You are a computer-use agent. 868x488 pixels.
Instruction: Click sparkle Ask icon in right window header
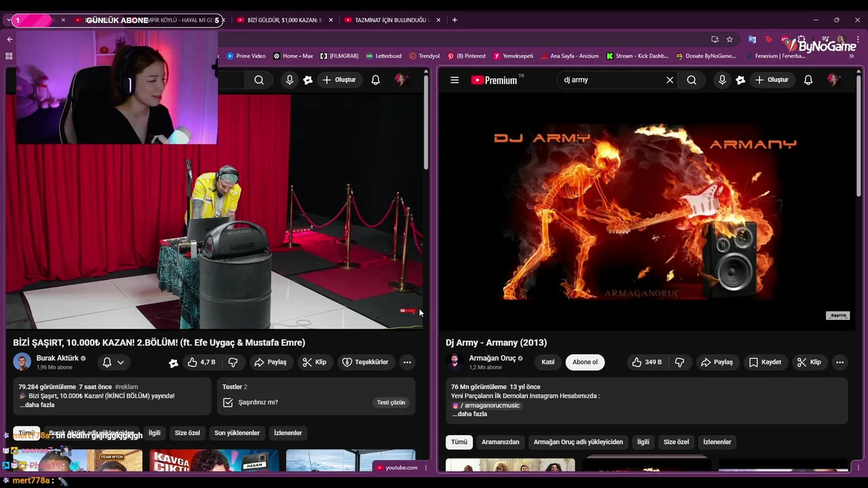(x=741, y=80)
